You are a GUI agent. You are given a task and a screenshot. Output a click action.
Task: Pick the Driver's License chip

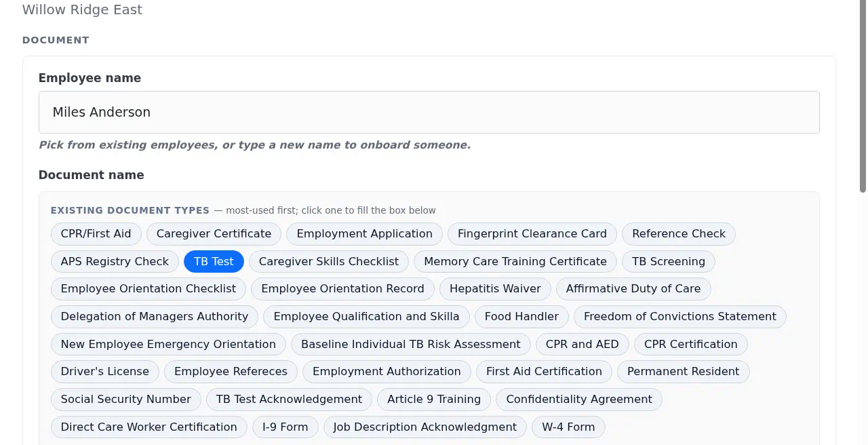[x=104, y=371]
